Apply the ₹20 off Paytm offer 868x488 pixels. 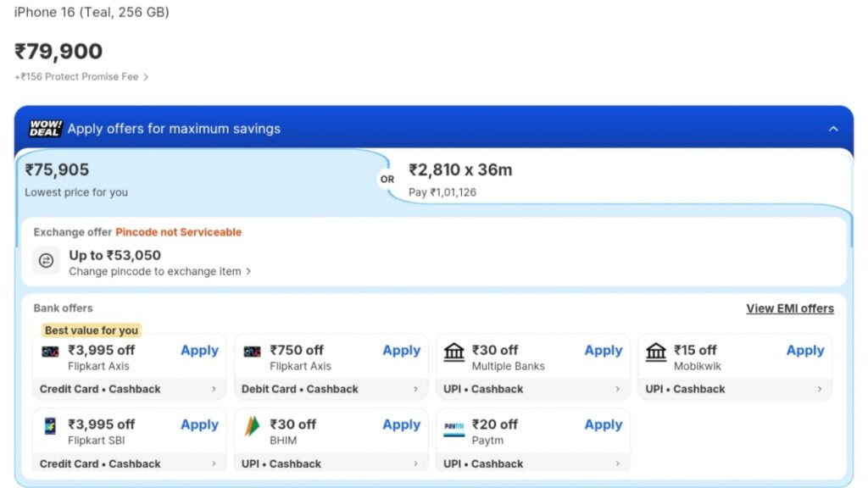coord(603,425)
